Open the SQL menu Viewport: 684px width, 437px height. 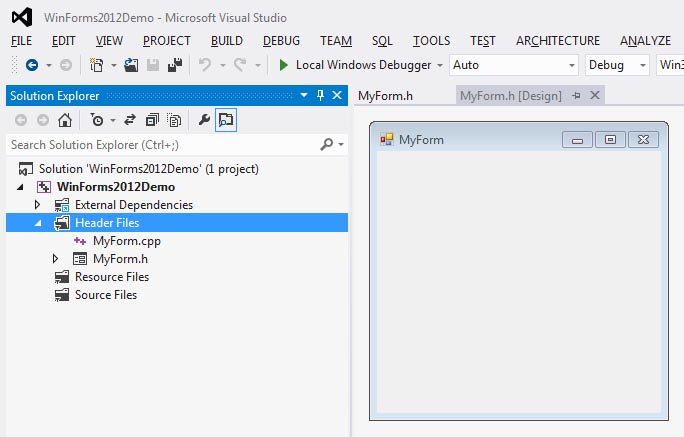382,41
